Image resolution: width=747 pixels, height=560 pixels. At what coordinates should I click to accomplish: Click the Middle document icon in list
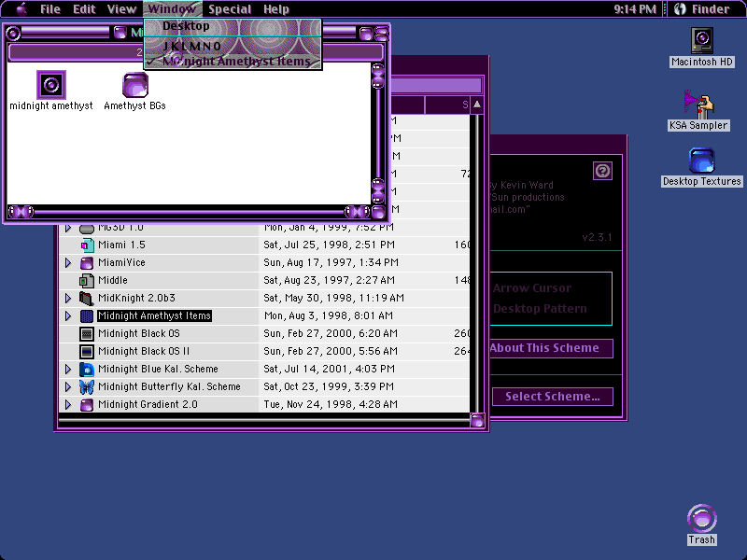87,281
